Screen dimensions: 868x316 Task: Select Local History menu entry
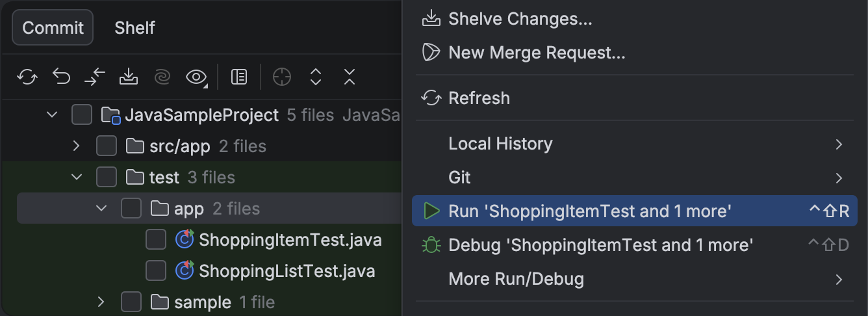point(635,144)
